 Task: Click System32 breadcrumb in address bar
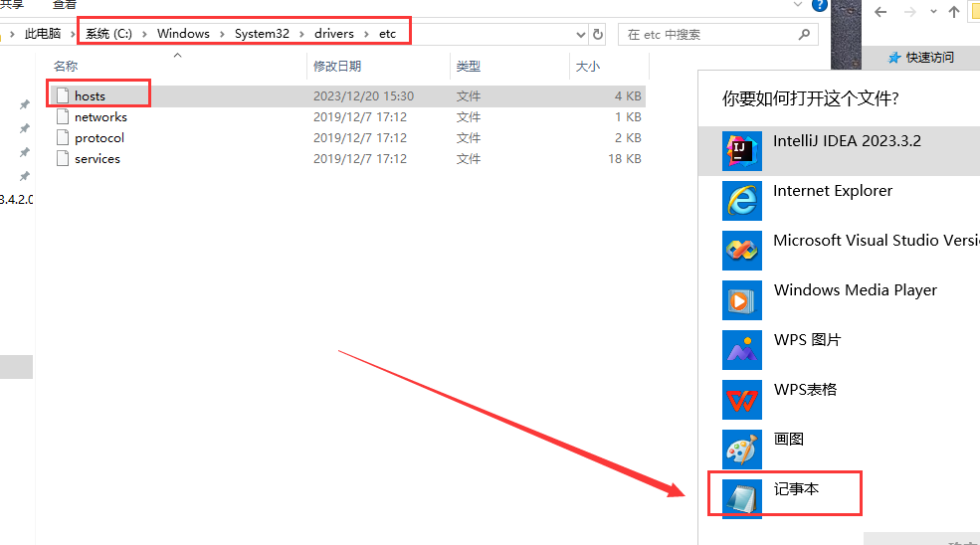click(x=262, y=34)
